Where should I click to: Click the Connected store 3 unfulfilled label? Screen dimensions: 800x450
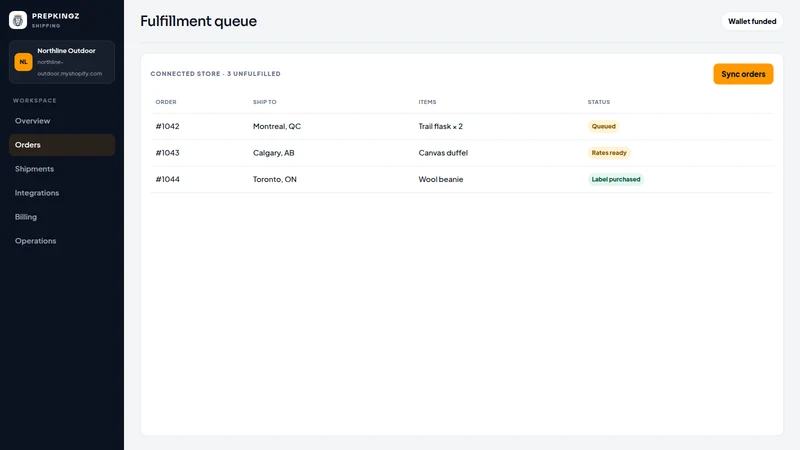pos(215,74)
